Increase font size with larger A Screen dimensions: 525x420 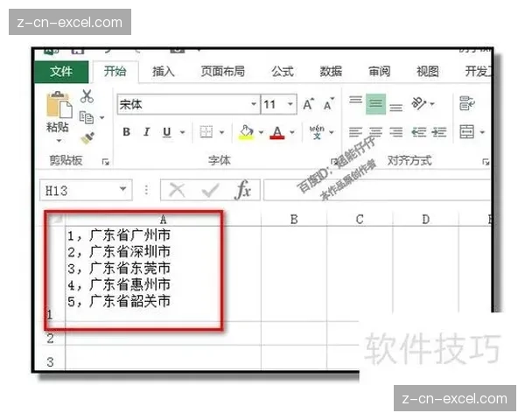point(308,104)
